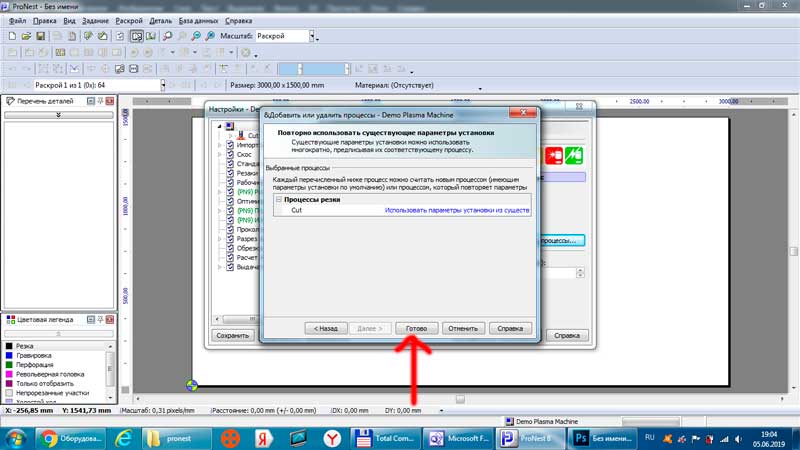The height and width of the screenshot is (450, 800).
Task: Click the green Перфорация color swatch
Action: (x=9, y=365)
